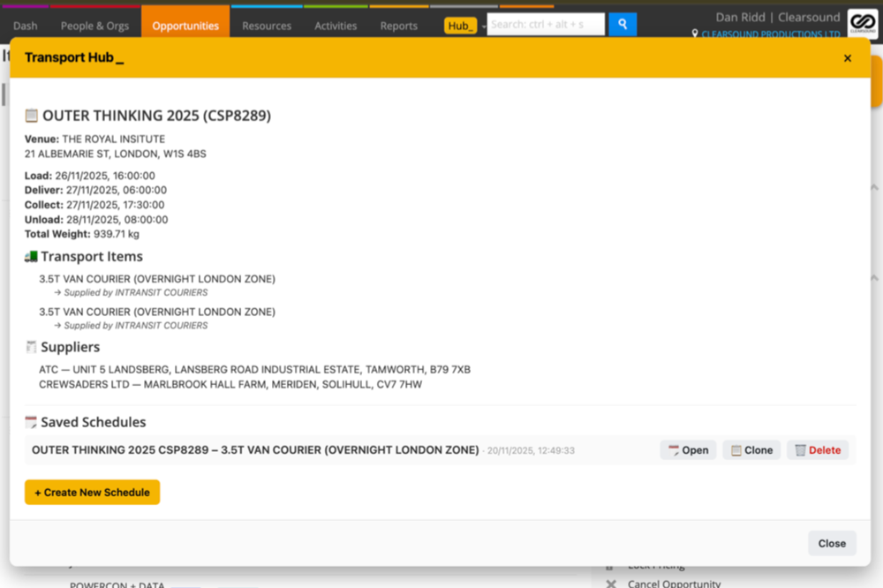The image size is (883, 588).
Task: Click Cancel Opportunity in background page
Action: 674,584
